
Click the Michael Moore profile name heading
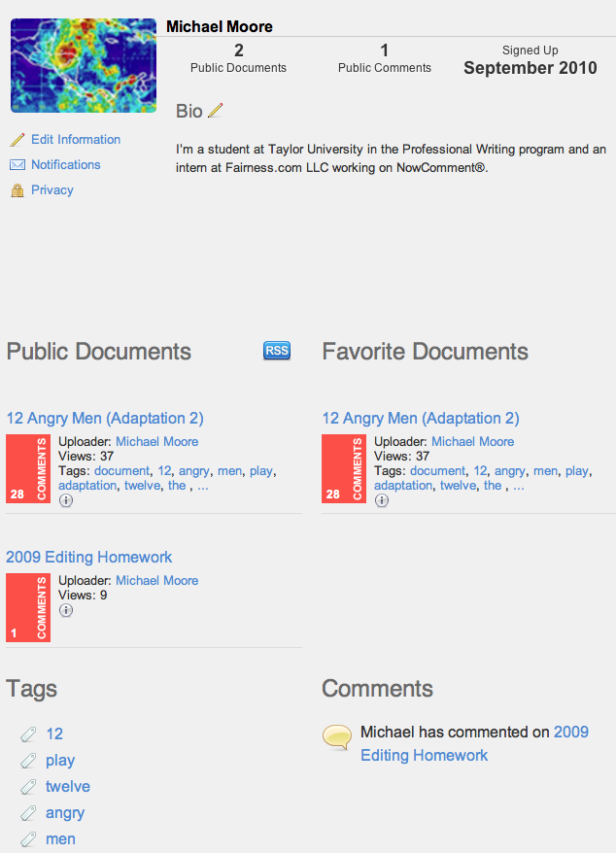(x=220, y=26)
